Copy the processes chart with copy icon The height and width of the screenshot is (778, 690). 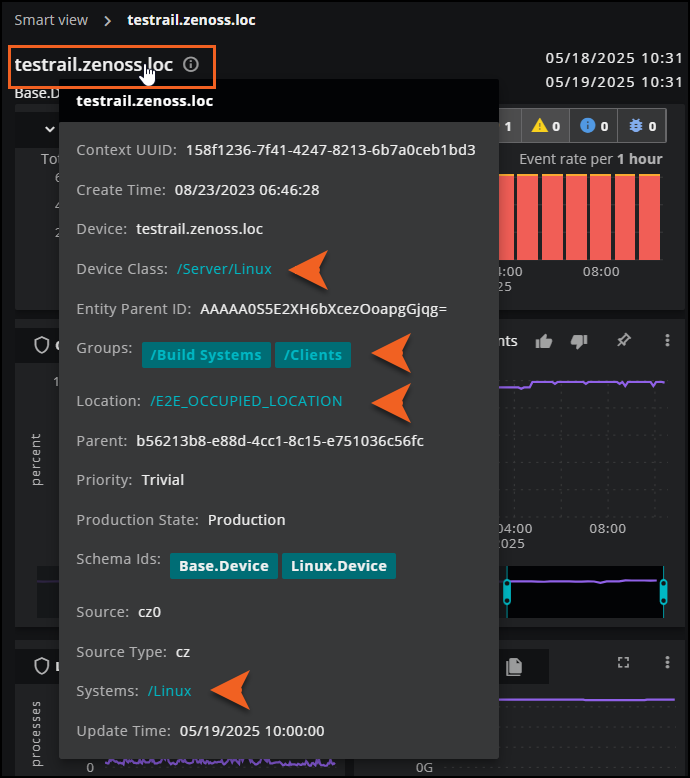tap(514, 667)
